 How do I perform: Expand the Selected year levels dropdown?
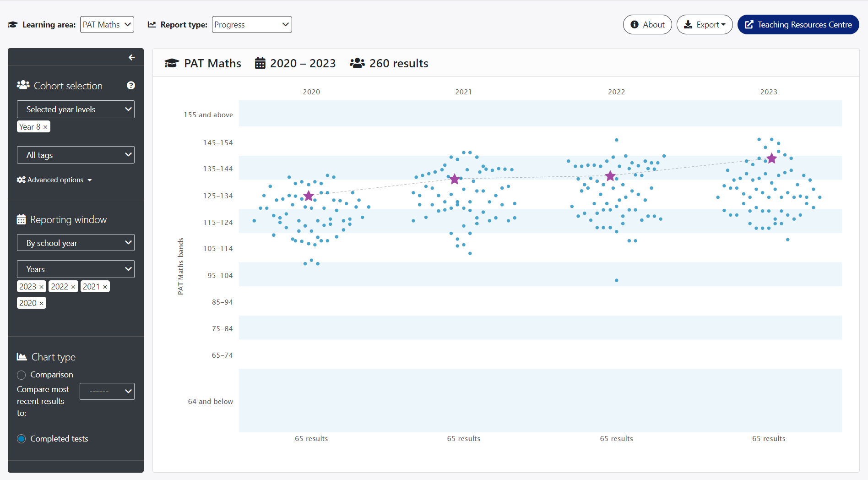[76, 109]
